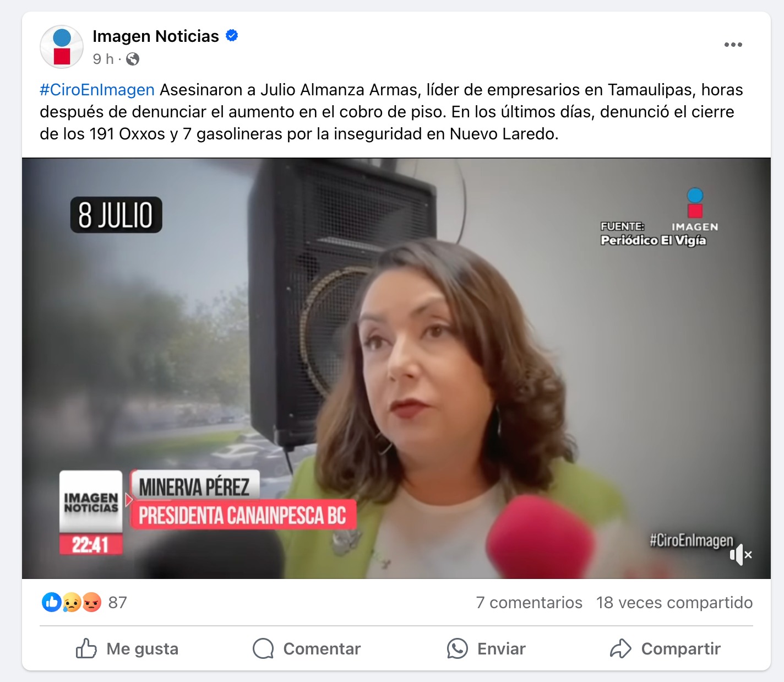Image resolution: width=784 pixels, height=682 pixels.
Task: Click the public globe audience icon
Action: [x=133, y=59]
